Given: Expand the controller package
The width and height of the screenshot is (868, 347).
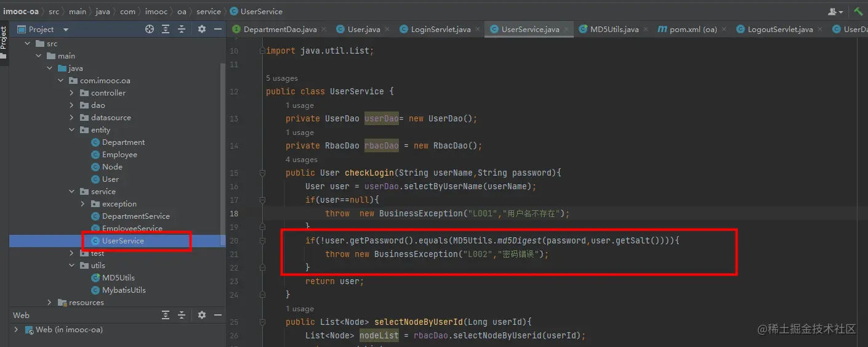Looking at the screenshot, I should coord(72,93).
